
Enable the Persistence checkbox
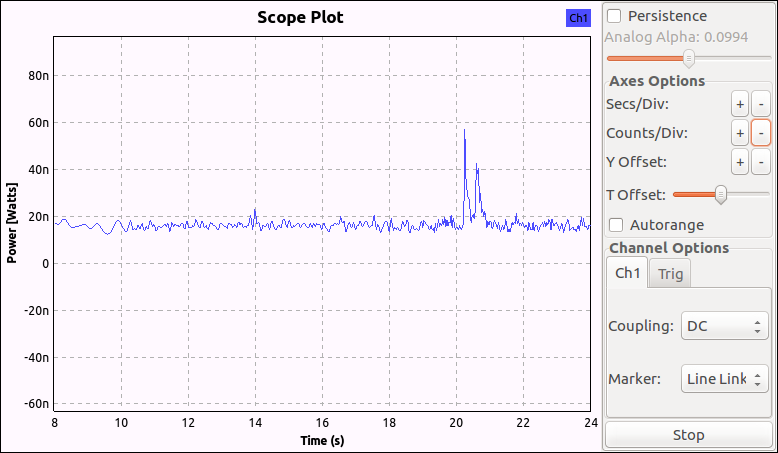(614, 16)
